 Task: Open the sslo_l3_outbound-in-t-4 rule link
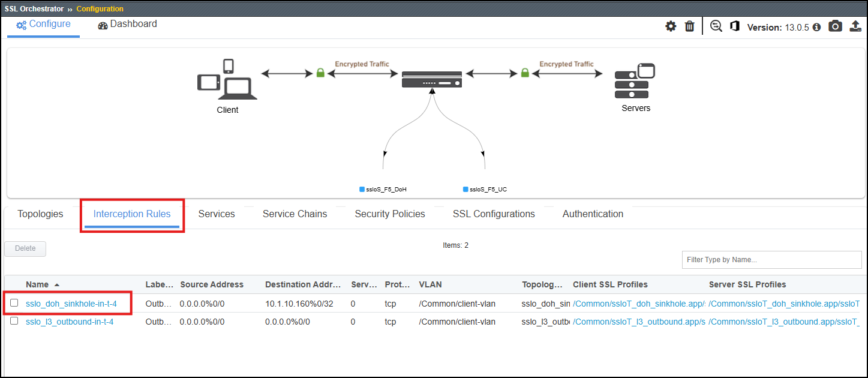pyautogui.click(x=70, y=322)
